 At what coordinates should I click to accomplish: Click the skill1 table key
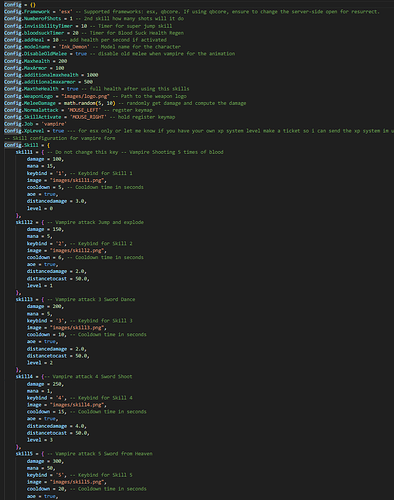(24, 152)
